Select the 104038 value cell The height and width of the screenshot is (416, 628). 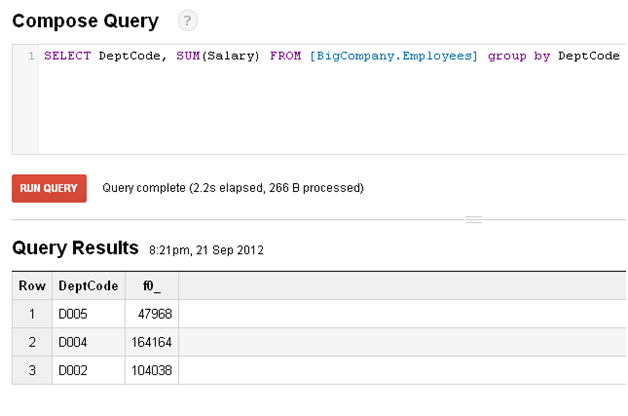pos(152,370)
